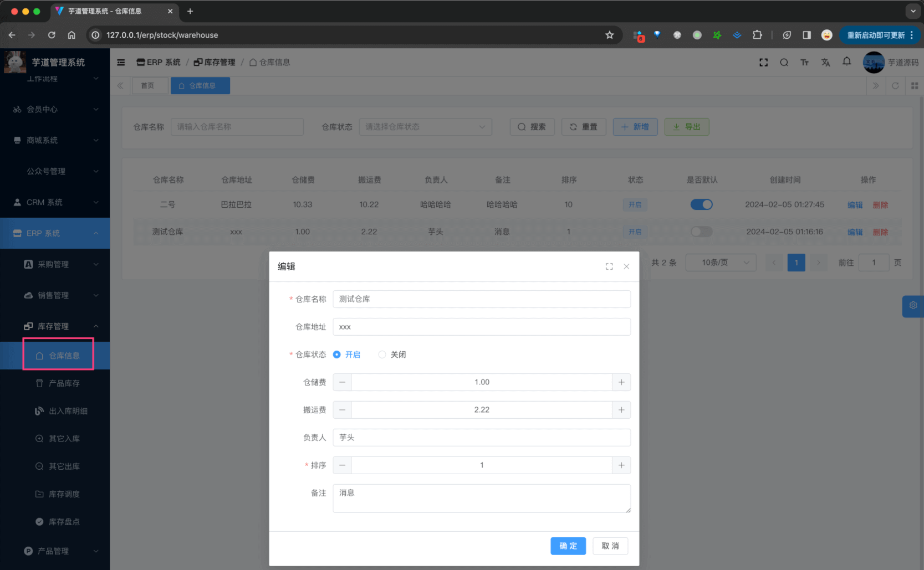Maximize the 编辑 dialog with expand icon
The width and height of the screenshot is (924, 570).
(609, 266)
